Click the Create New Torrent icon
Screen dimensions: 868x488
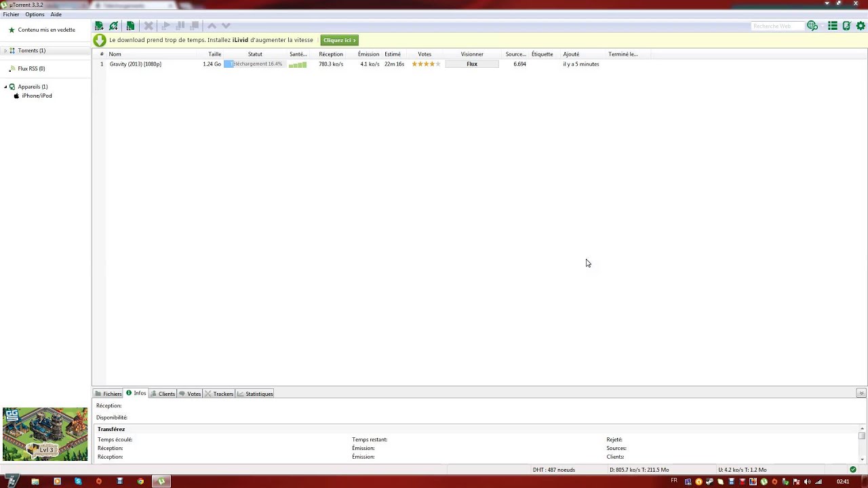pyautogui.click(x=130, y=26)
